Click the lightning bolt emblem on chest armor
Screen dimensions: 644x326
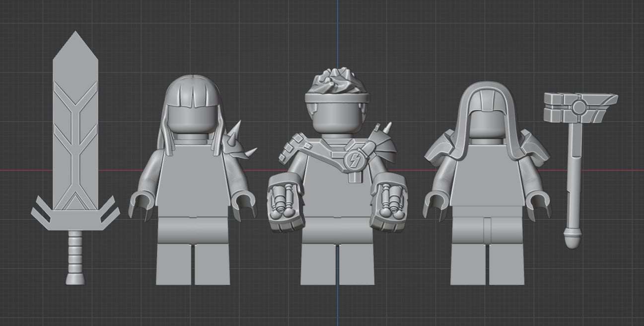354,160
